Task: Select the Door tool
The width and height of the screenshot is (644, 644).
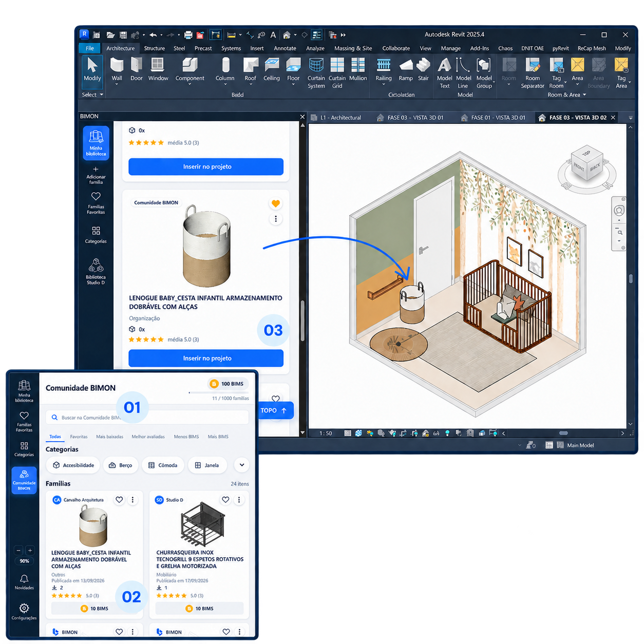Action: [137, 69]
